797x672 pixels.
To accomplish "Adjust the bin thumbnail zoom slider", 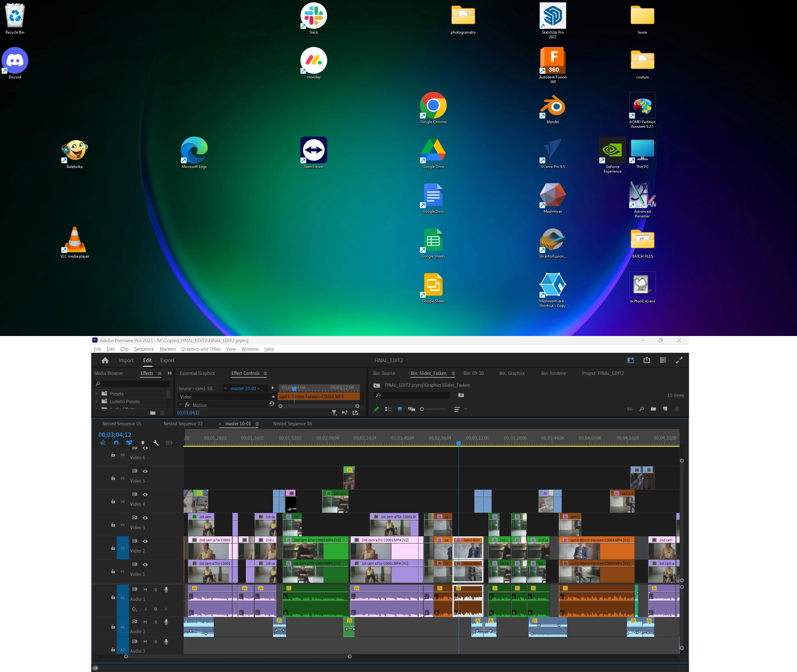I will [422, 409].
